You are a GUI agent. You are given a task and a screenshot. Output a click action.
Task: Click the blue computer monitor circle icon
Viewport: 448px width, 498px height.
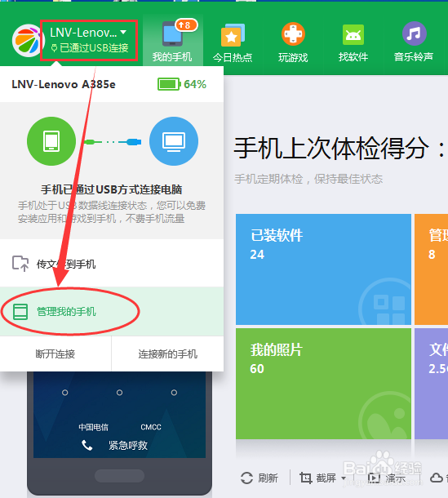[x=174, y=141]
